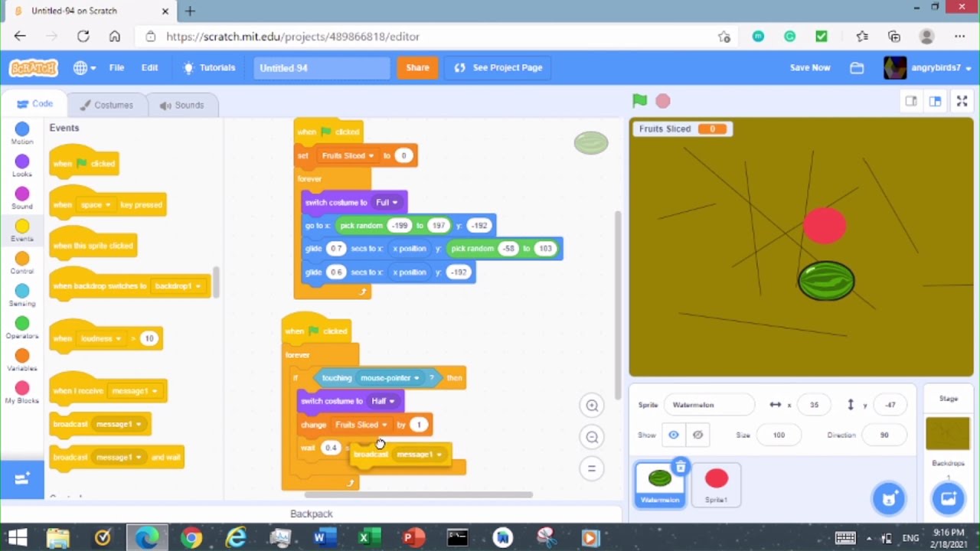Open the angrybirds7 account menu
The width and height of the screenshot is (980, 551).
[928, 67]
